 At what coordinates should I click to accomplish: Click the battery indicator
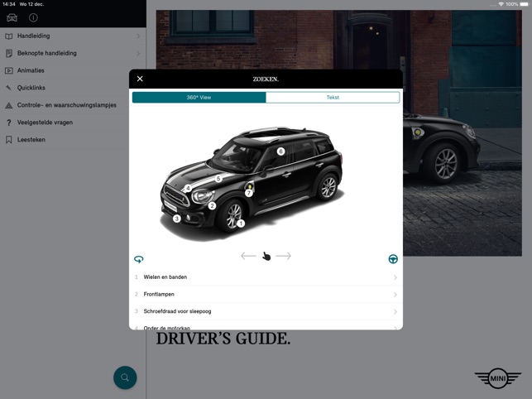[x=525, y=4]
